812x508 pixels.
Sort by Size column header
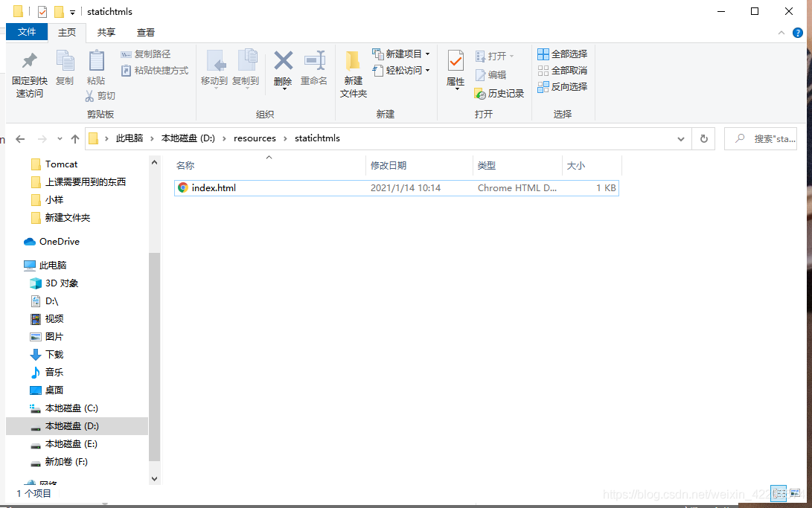pyautogui.click(x=592, y=166)
